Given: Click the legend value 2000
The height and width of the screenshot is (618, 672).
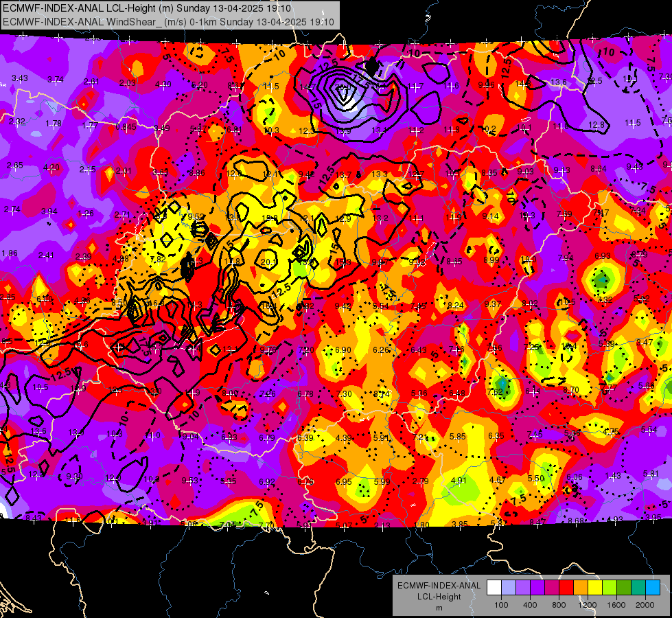Looking at the screenshot, I should click(645, 605).
